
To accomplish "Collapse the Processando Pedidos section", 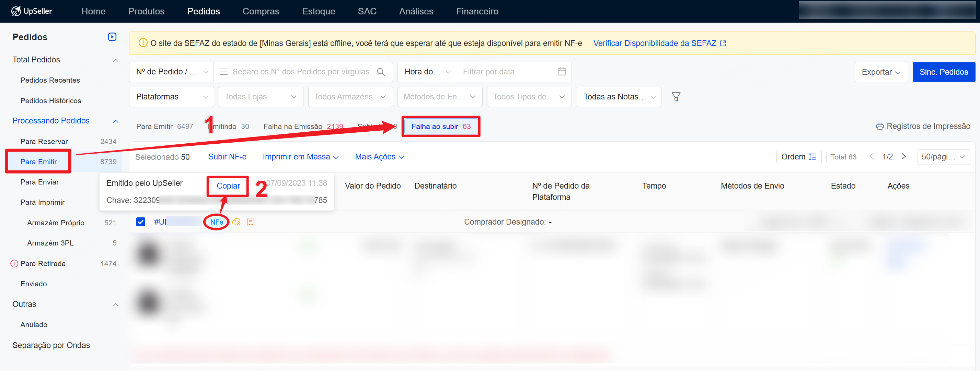I will 116,121.
